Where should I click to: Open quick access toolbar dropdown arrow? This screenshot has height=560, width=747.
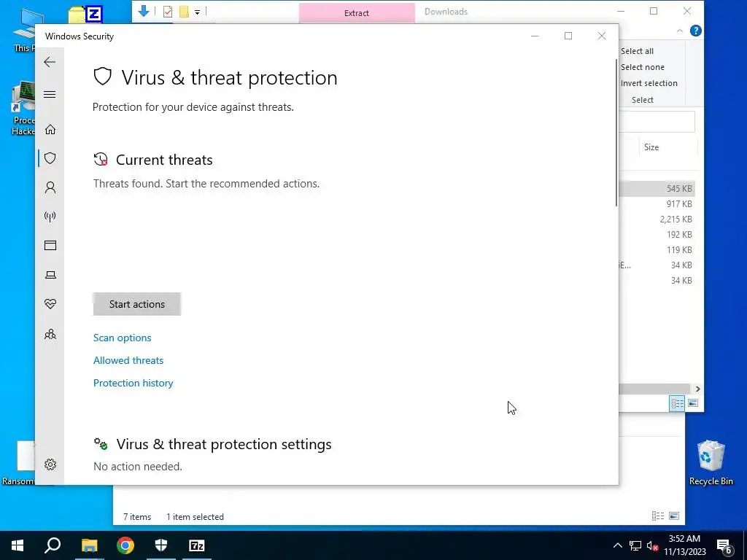pyautogui.click(x=197, y=12)
